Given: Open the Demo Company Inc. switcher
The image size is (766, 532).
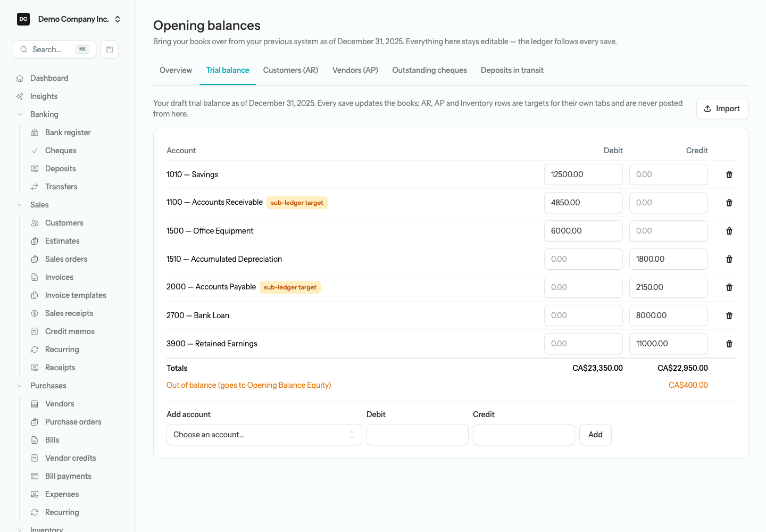Looking at the screenshot, I should click(x=69, y=19).
